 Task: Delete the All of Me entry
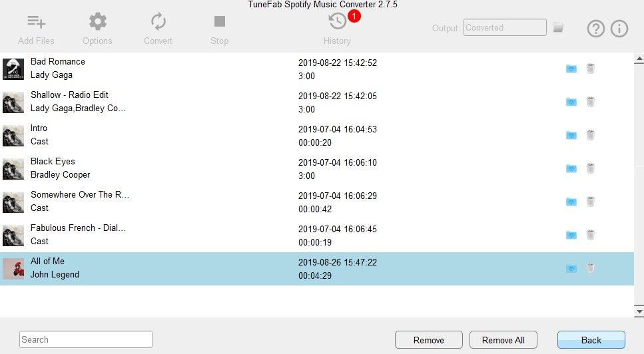pos(591,268)
